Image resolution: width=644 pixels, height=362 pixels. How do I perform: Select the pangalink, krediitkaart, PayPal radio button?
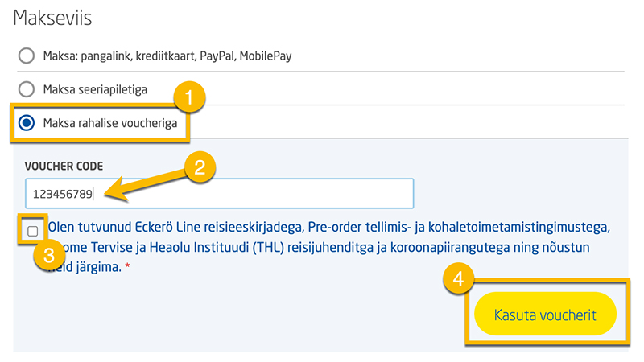pos(27,56)
